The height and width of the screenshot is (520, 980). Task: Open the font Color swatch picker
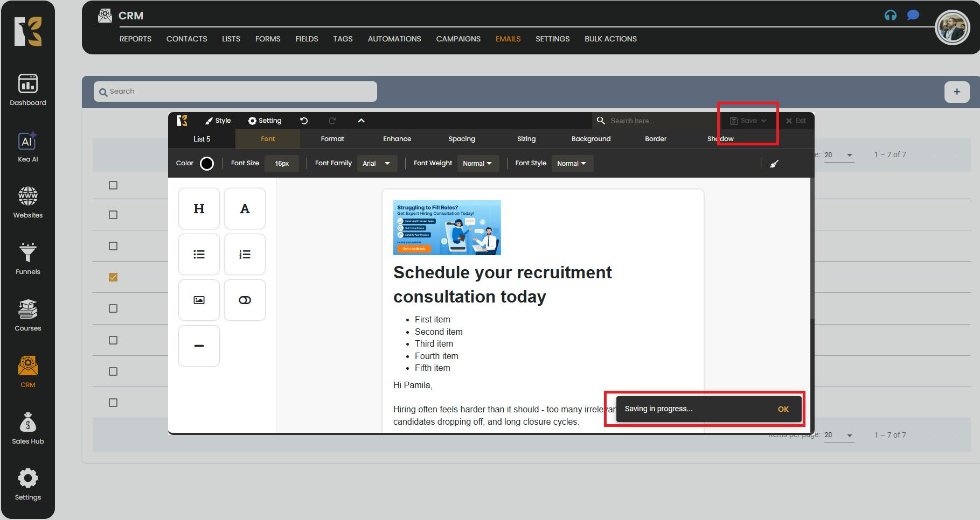tap(207, 164)
